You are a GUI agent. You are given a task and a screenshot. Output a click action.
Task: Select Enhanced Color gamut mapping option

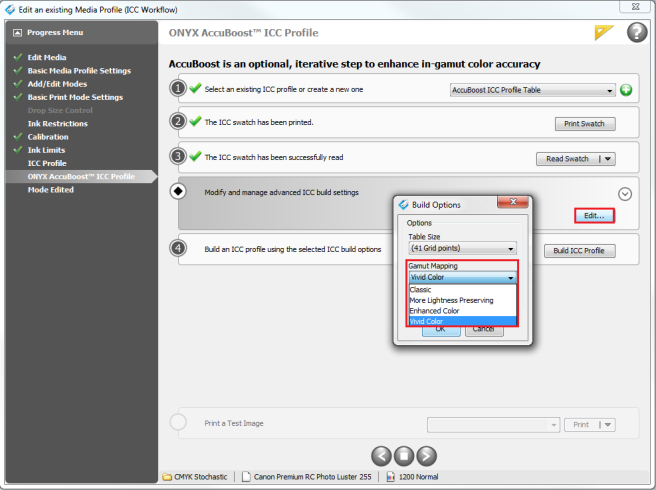coord(462,311)
